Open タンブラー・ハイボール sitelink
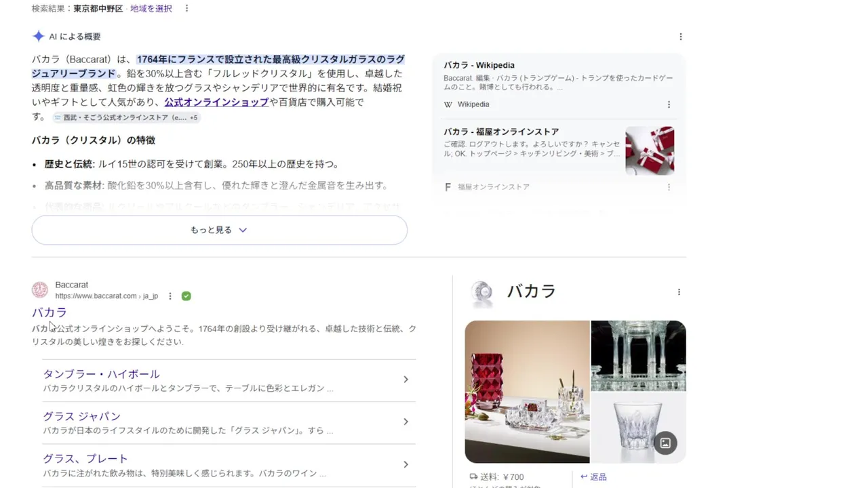The image size is (868, 488). (x=102, y=374)
